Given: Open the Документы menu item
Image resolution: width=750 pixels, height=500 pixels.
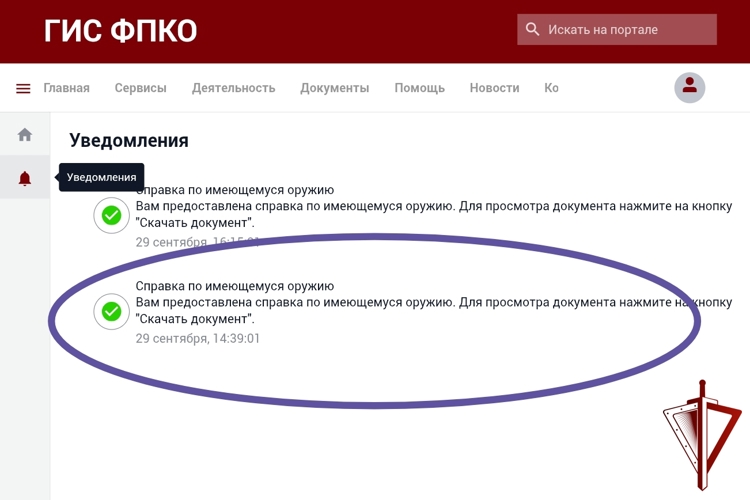Looking at the screenshot, I should (335, 88).
